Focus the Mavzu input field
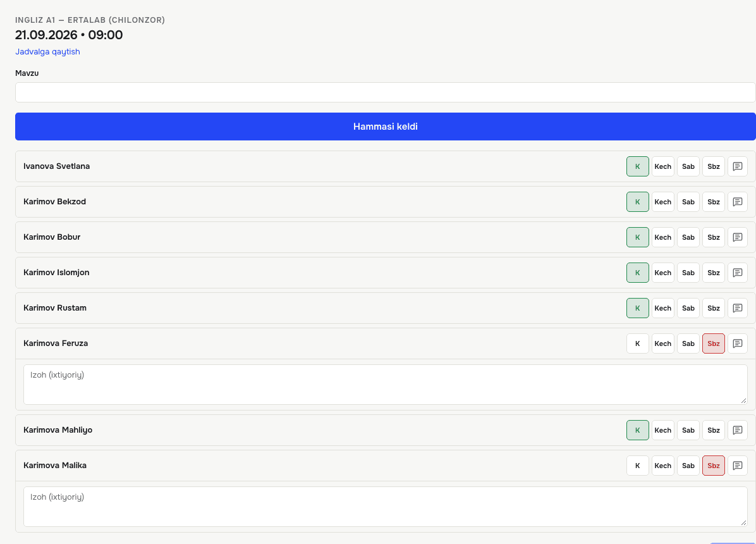This screenshot has height=544, width=756. (x=385, y=92)
